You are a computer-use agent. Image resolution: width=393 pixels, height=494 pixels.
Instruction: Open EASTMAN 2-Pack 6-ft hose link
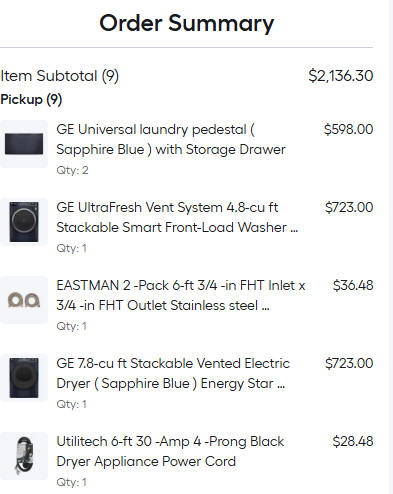point(181,295)
